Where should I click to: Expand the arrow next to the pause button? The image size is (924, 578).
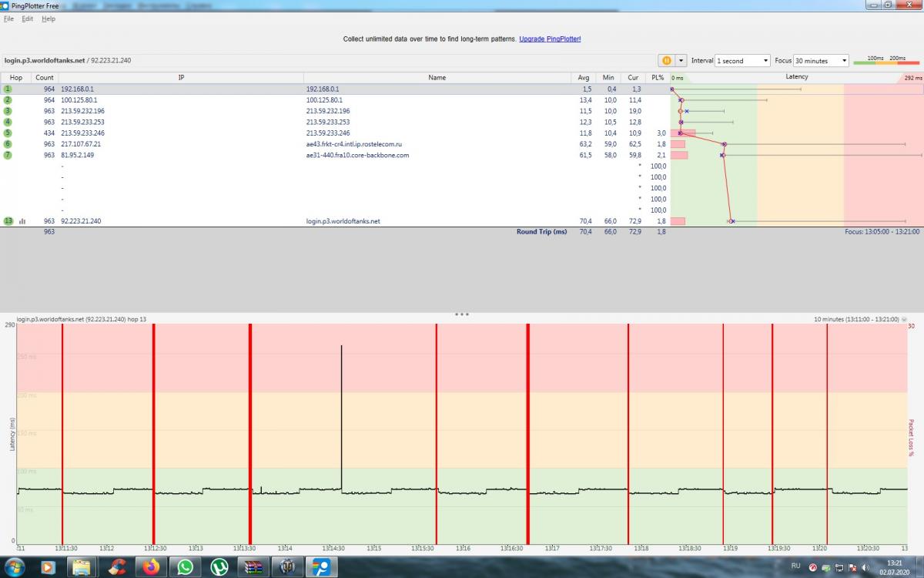point(681,60)
